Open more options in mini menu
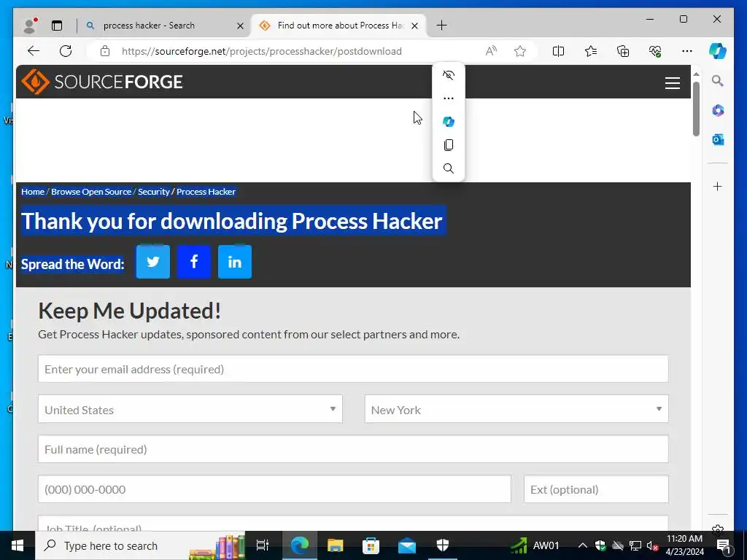 [449, 98]
